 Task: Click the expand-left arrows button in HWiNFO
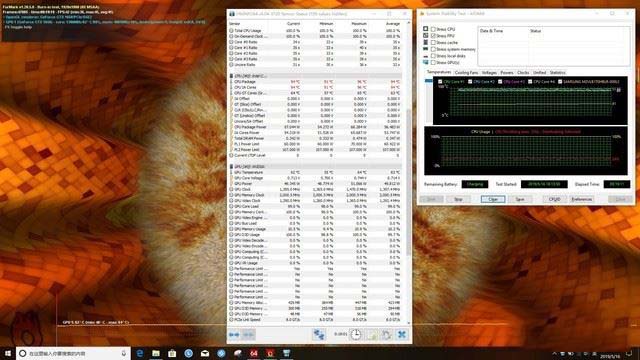[234, 335]
